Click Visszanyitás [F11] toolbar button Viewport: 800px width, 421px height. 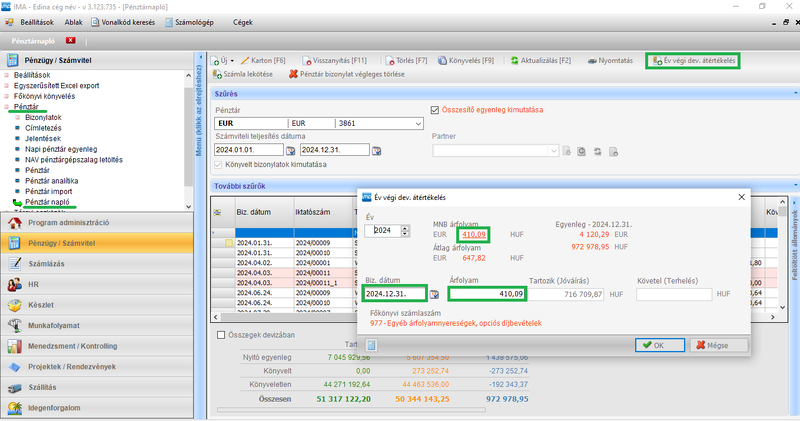point(334,60)
